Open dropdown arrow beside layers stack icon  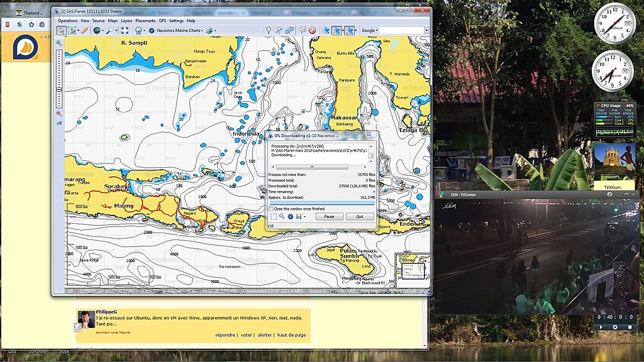pos(215,31)
